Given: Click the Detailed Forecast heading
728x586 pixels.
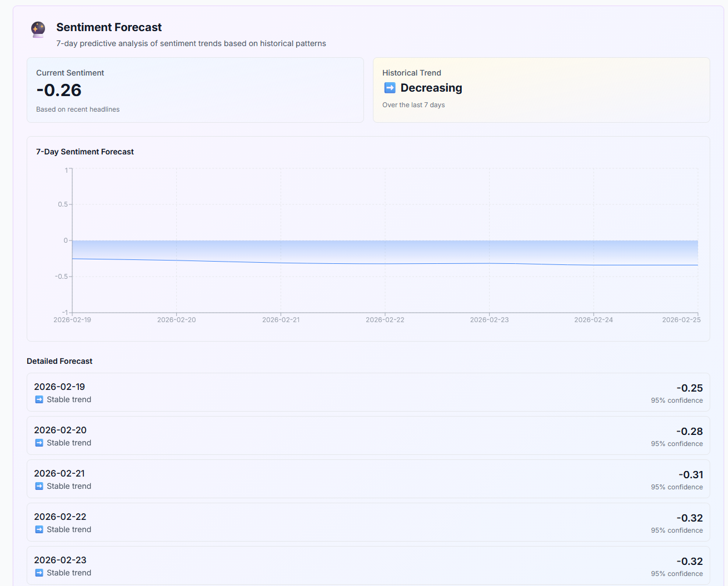Looking at the screenshot, I should tap(59, 361).
